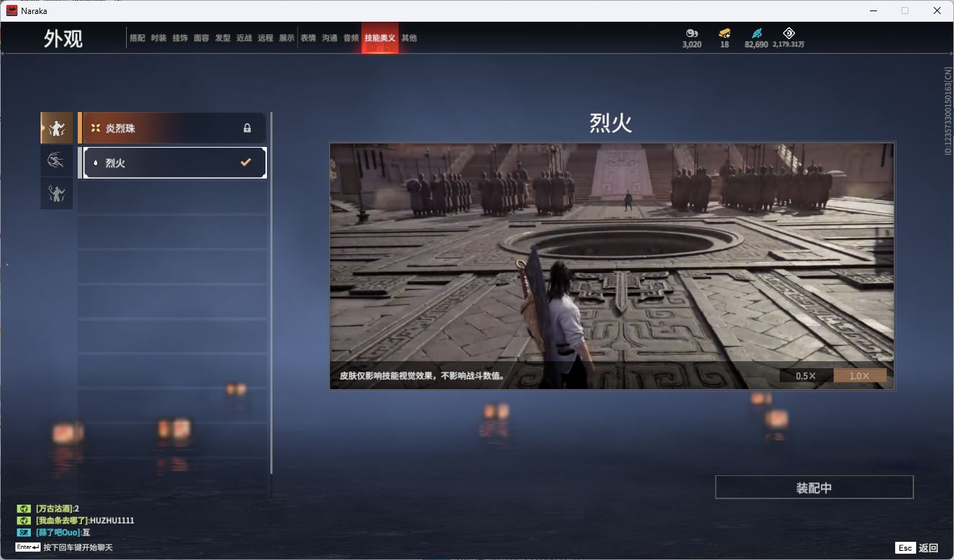Go to the 其他 tab
Image resolution: width=954 pixels, height=560 pixels.
tap(409, 38)
